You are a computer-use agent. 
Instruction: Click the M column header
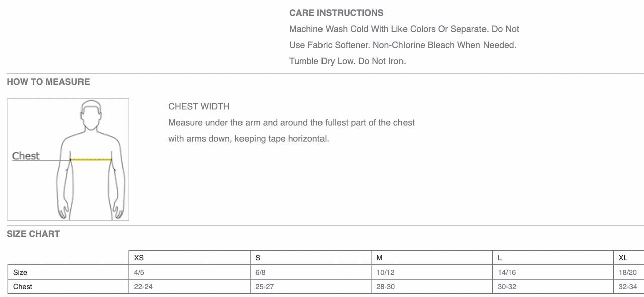pos(432,258)
